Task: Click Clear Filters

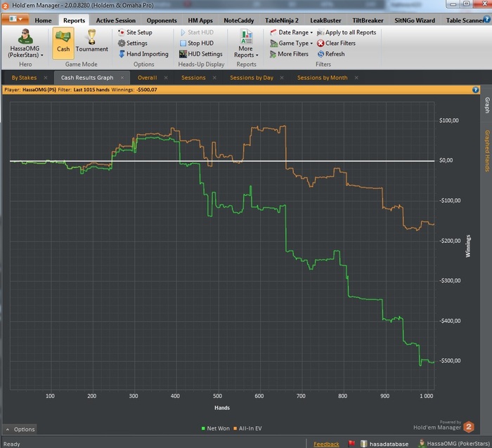Action: click(336, 43)
